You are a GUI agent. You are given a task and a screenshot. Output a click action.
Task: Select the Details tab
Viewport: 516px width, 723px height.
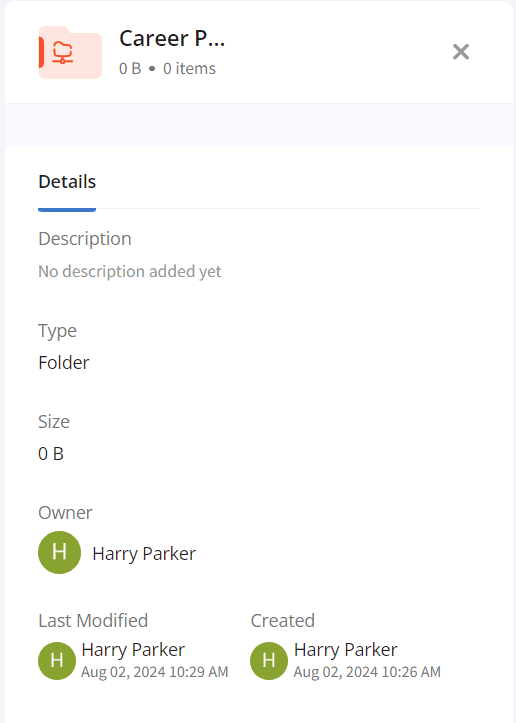(67, 182)
